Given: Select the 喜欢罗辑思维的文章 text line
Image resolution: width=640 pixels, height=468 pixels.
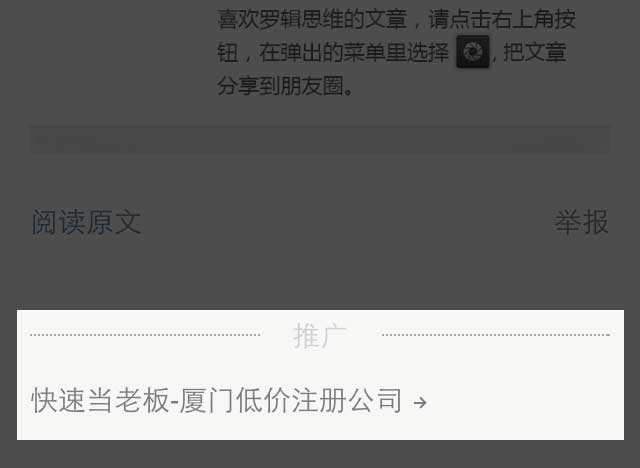Looking at the screenshot, I should pos(312,19).
